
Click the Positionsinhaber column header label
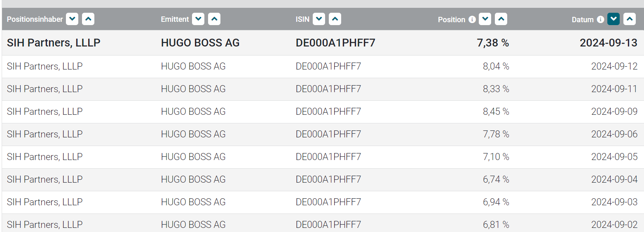(x=35, y=19)
